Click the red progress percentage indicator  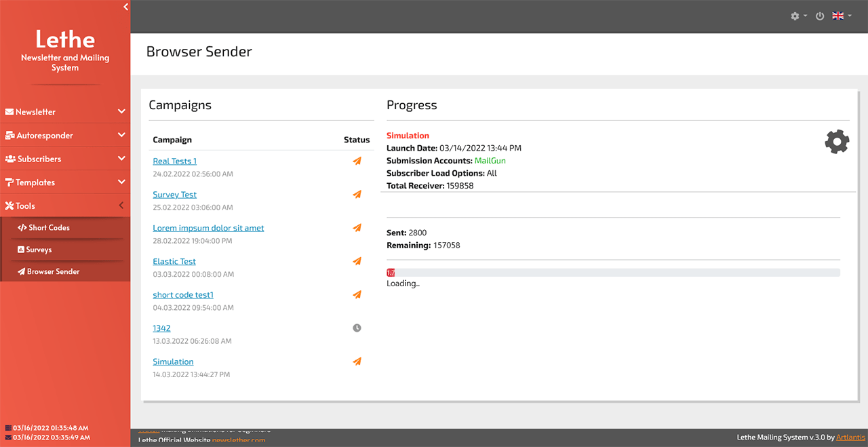(391, 273)
